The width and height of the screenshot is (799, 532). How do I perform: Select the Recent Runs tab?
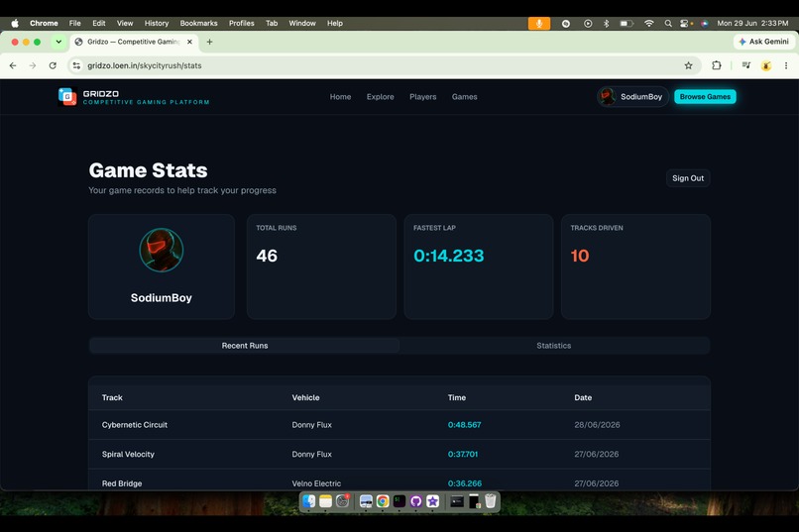coord(245,346)
